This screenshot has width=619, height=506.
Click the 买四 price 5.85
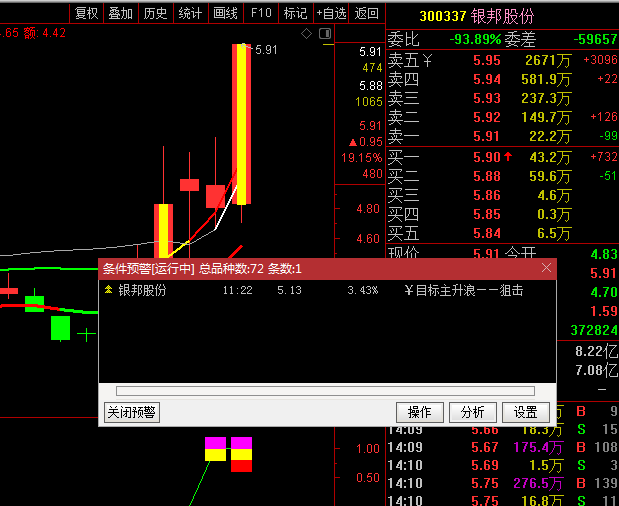point(487,214)
